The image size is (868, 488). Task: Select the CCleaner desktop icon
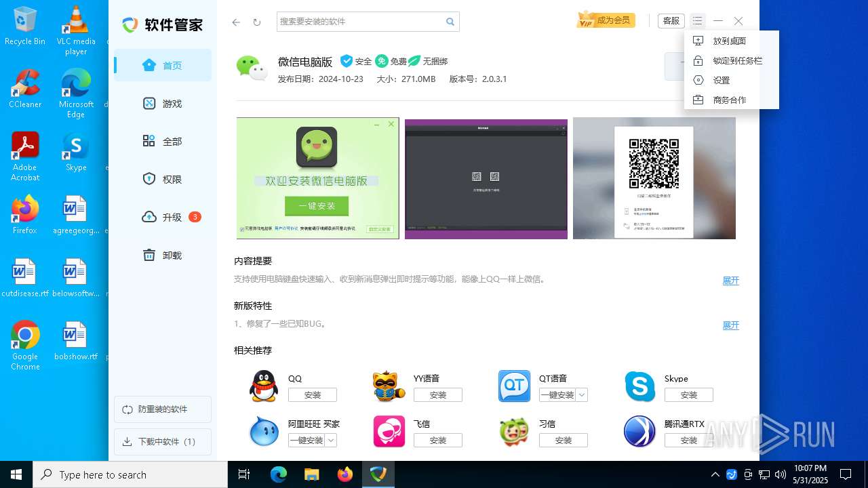coord(25,89)
